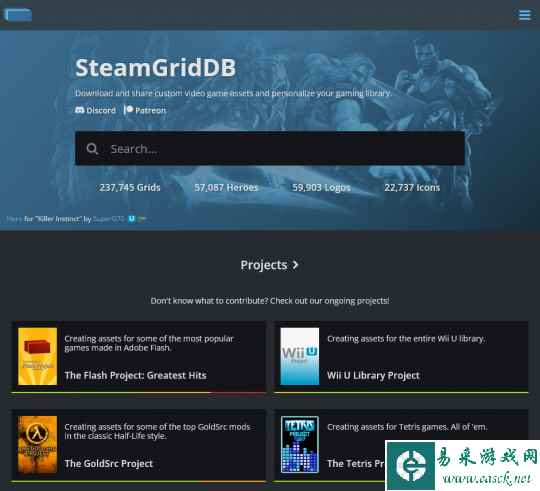Click the hero credit author link
Screen dimensions: 540x491
coord(108,219)
